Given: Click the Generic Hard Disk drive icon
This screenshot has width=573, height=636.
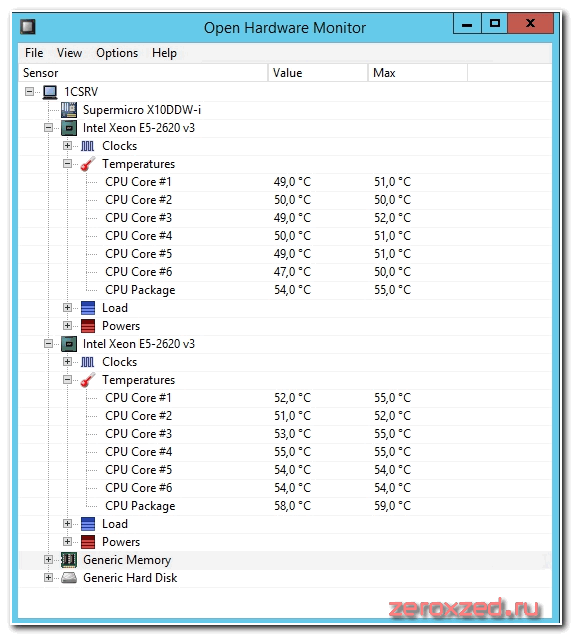Looking at the screenshot, I should [x=69, y=578].
